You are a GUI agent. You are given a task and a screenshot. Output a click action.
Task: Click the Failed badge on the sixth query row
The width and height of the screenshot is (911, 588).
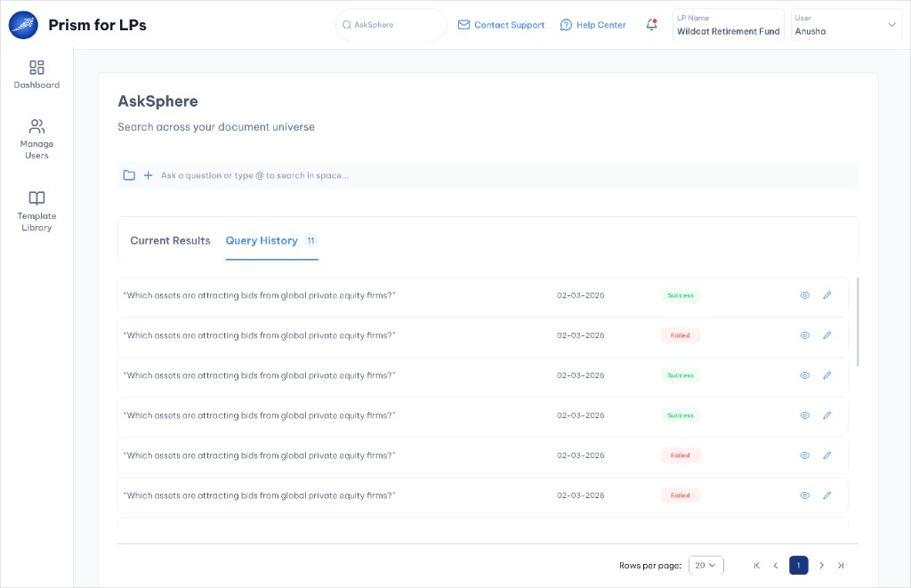681,495
